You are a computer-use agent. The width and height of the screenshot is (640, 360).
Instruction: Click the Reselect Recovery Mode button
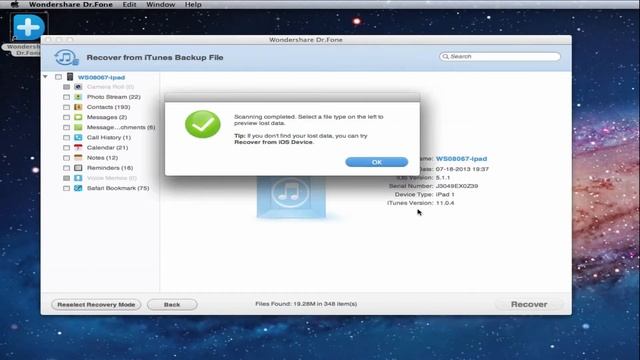pos(96,304)
